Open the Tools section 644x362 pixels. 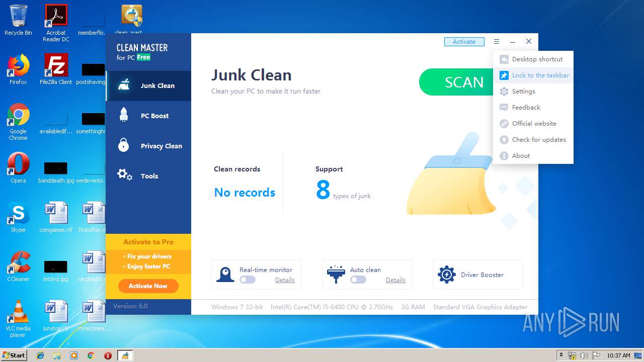[x=148, y=176]
